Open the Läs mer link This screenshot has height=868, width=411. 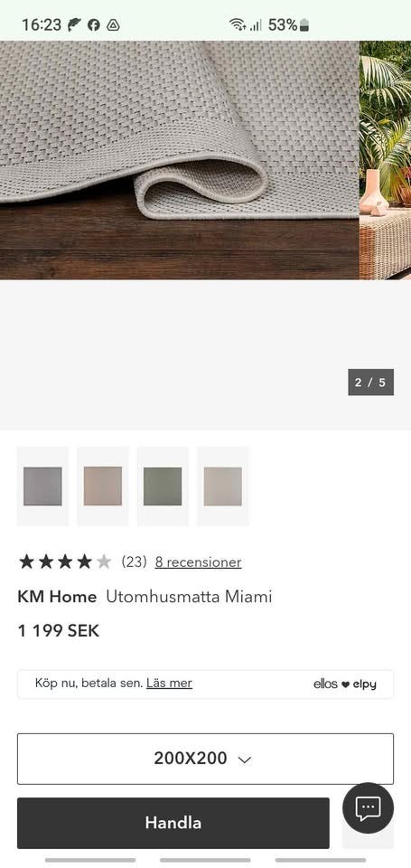169,684
